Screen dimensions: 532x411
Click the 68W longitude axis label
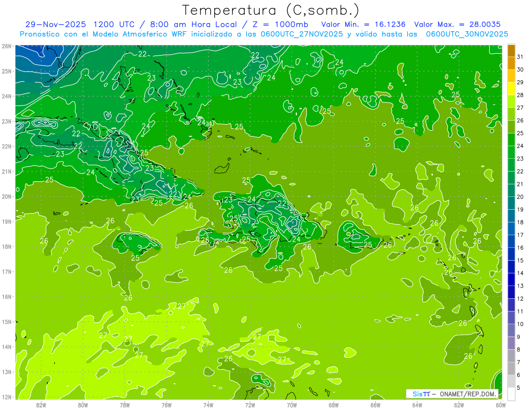tap(334, 404)
